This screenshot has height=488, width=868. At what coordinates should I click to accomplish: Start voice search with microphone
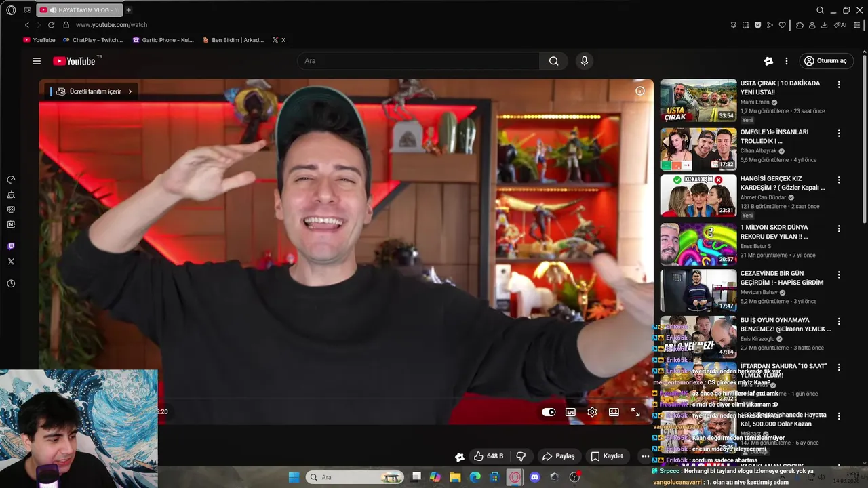click(585, 61)
